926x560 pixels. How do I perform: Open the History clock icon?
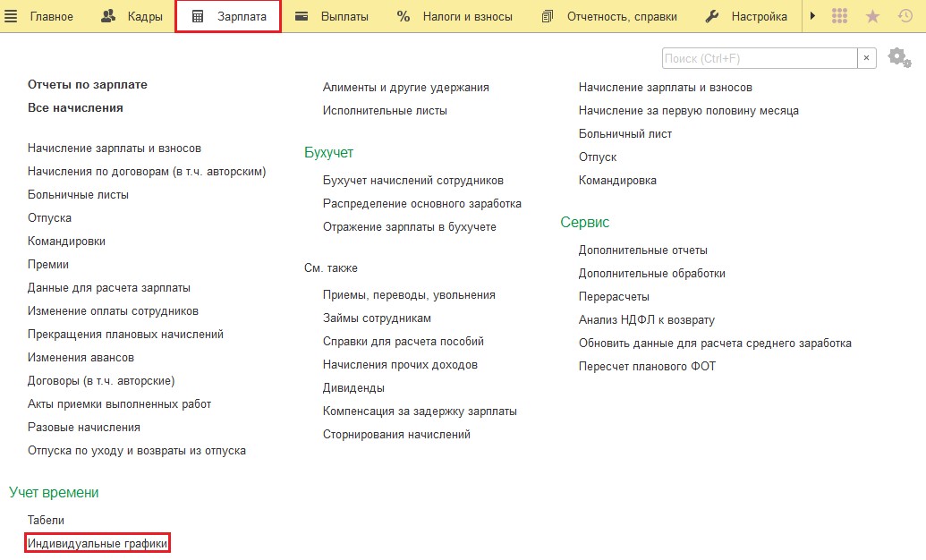coord(905,16)
